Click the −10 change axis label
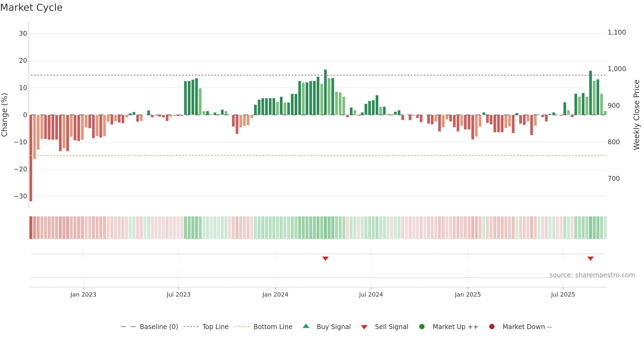Screen dimensions: 644x362 [x=21, y=142]
